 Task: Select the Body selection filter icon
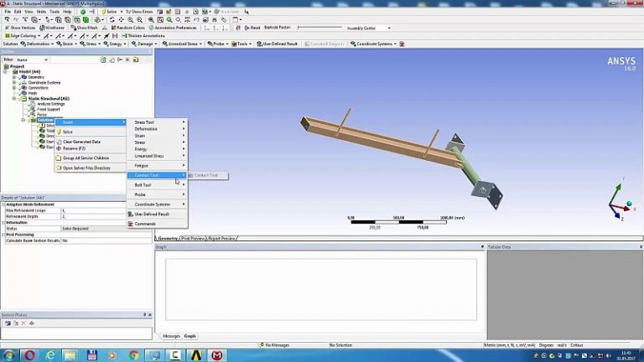click(86, 19)
